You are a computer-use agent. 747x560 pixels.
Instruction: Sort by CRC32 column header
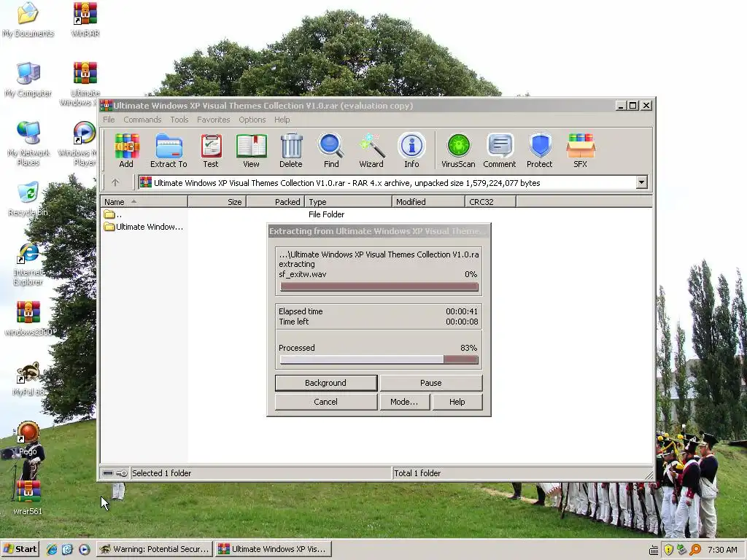tap(491, 202)
